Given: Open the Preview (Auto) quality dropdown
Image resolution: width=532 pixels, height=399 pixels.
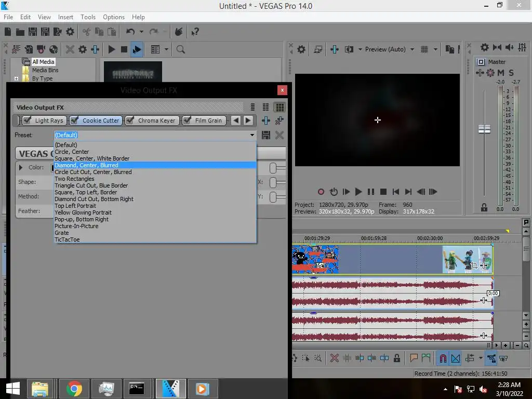Looking at the screenshot, I should (x=412, y=49).
